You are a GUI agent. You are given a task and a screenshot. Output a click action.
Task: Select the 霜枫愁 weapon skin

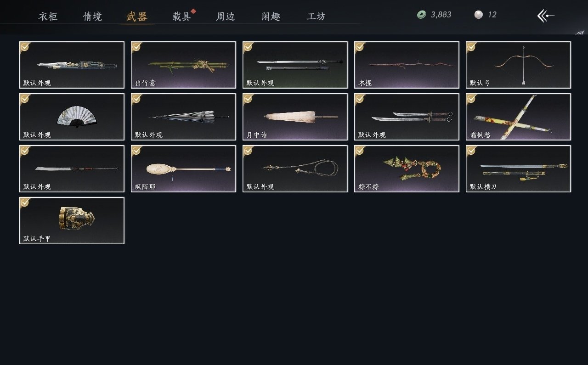click(x=518, y=117)
